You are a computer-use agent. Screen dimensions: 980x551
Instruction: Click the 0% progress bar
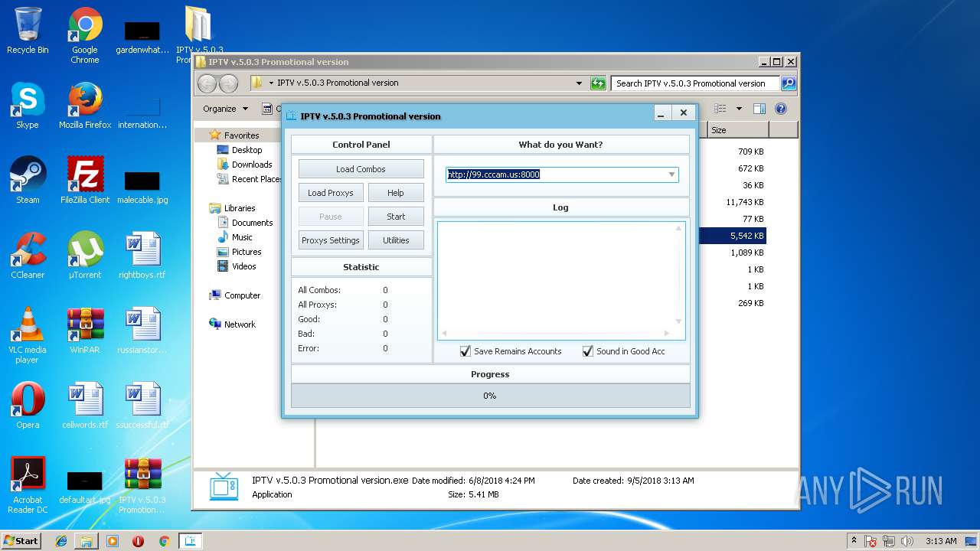point(490,396)
